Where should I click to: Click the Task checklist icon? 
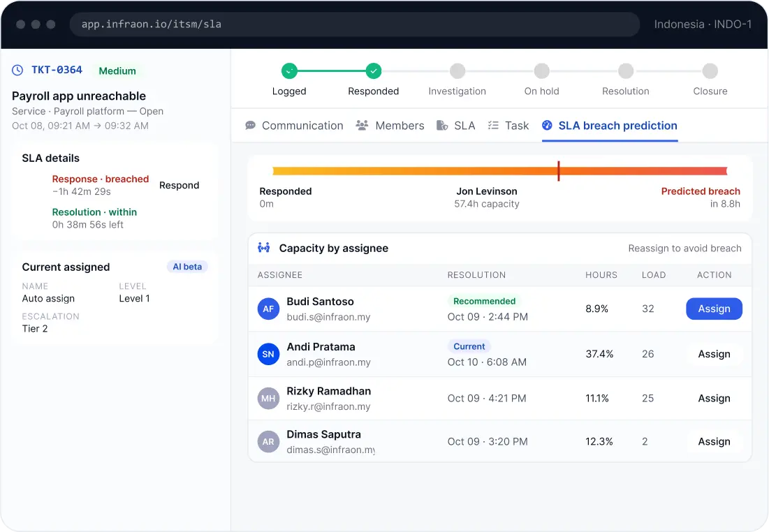point(493,126)
